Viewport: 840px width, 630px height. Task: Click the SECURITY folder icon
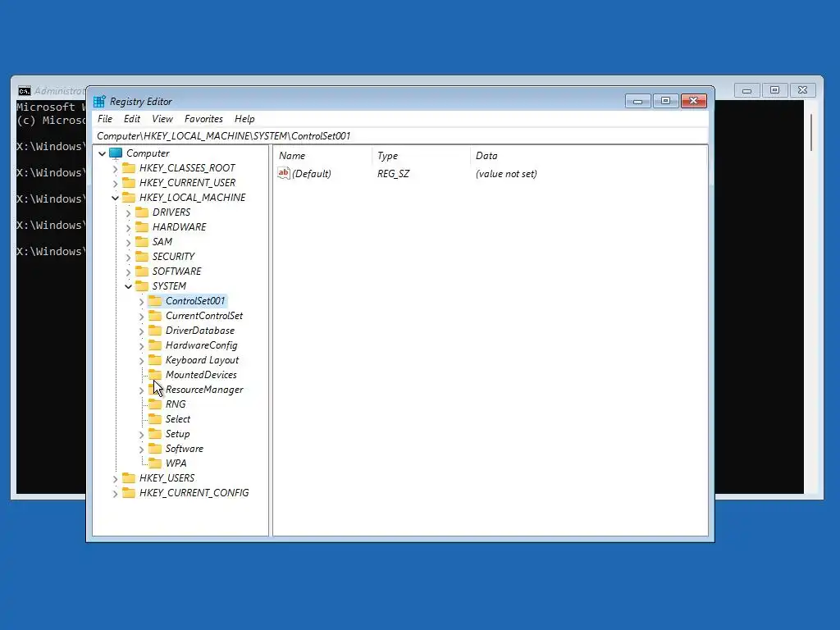[x=141, y=256]
